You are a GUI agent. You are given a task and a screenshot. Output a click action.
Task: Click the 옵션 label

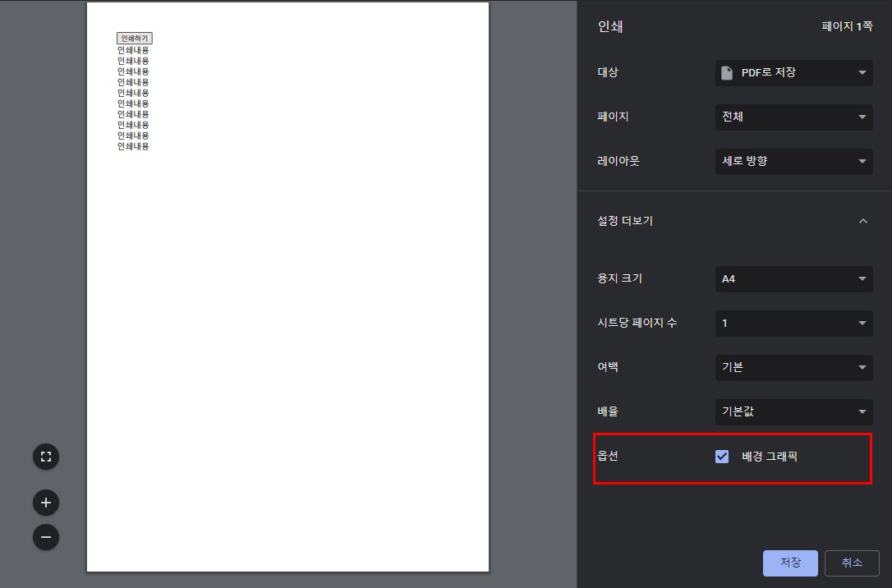pyautogui.click(x=608, y=456)
